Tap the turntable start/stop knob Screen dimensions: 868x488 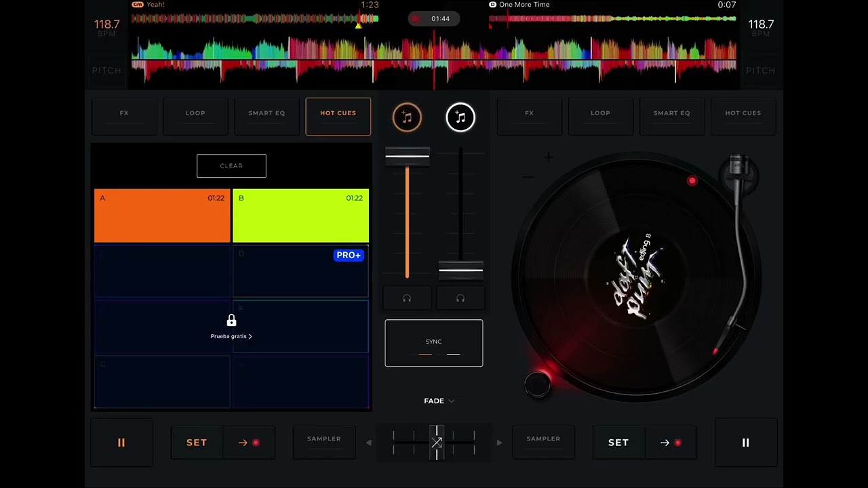[x=537, y=385]
